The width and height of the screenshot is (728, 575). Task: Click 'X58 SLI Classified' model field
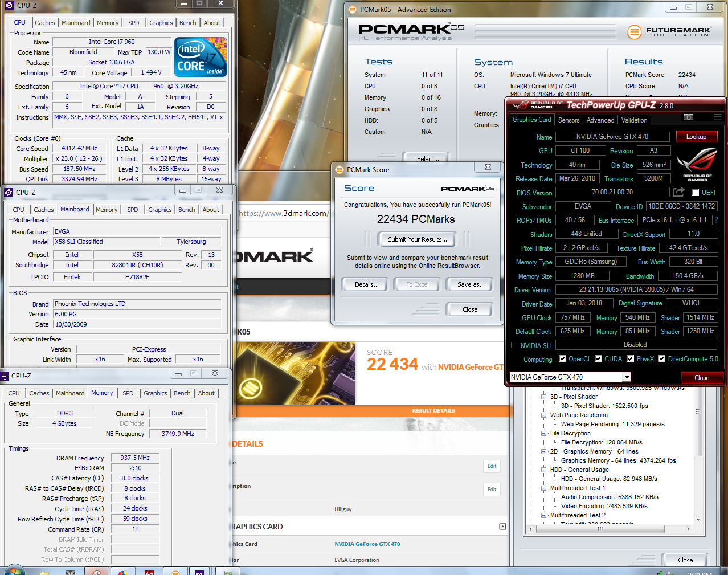coord(106,242)
